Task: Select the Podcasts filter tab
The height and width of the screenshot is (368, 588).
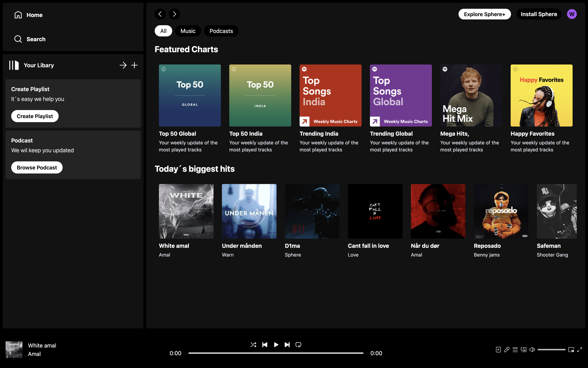Action: [x=221, y=31]
